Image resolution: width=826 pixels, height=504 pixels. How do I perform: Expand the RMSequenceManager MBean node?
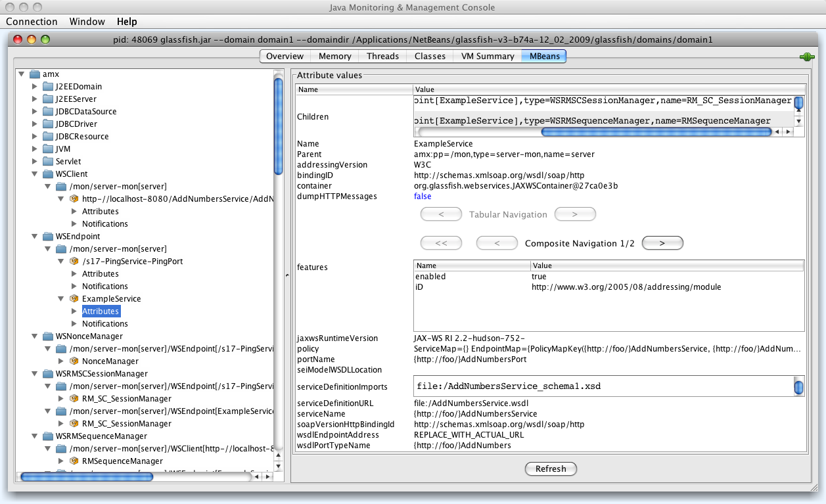tap(61, 461)
